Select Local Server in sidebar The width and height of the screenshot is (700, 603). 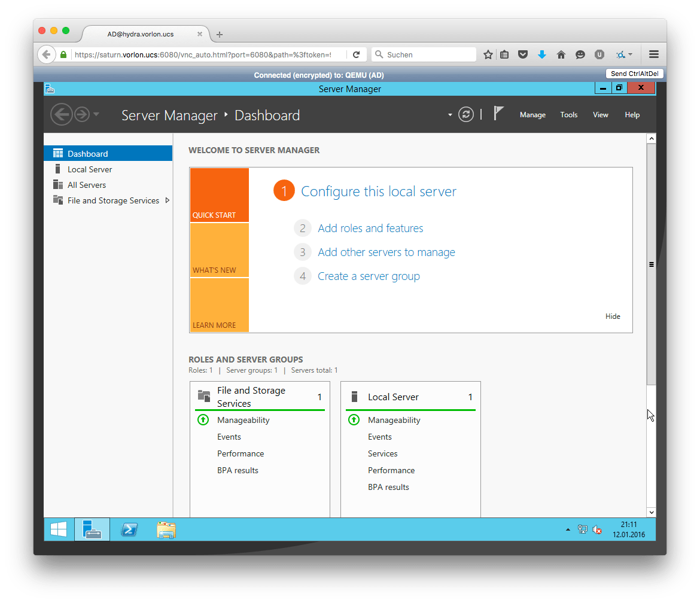(90, 169)
